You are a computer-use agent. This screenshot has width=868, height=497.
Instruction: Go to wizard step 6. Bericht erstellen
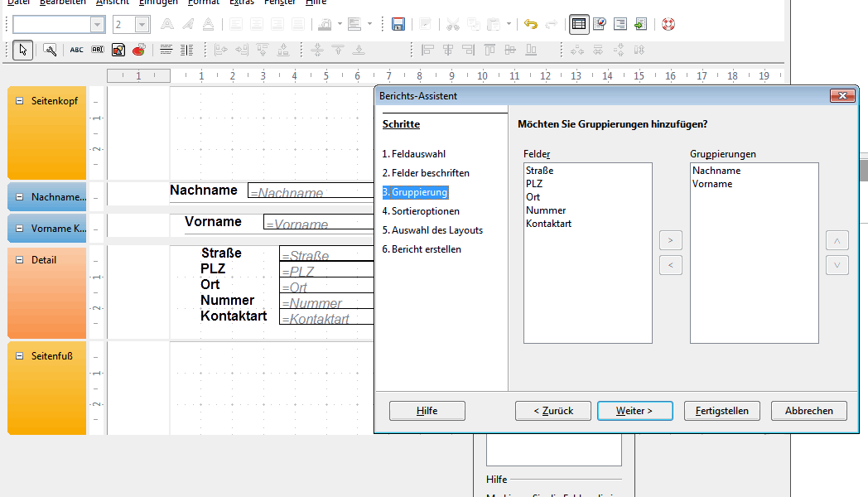point(422,249)
